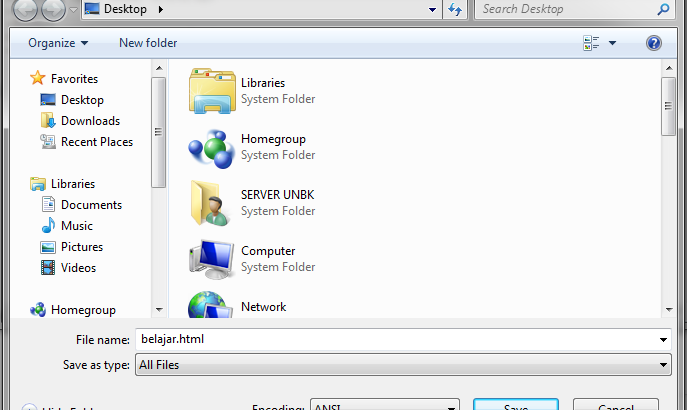Screen dimensions: 687x410
Task: Click the New folder button
Action: click(x=148, y=43)
